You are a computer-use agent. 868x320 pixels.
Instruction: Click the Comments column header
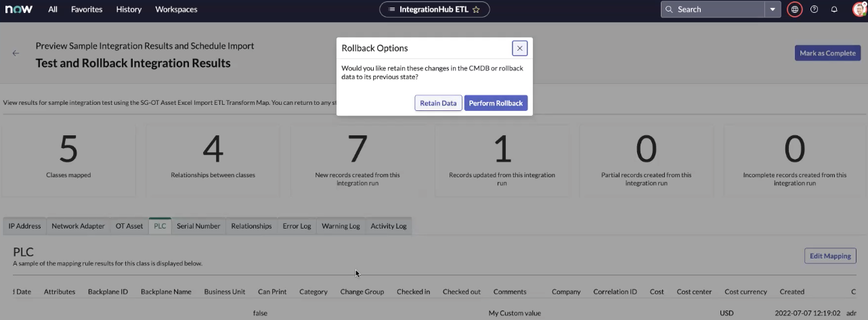(x=510, y=292)
